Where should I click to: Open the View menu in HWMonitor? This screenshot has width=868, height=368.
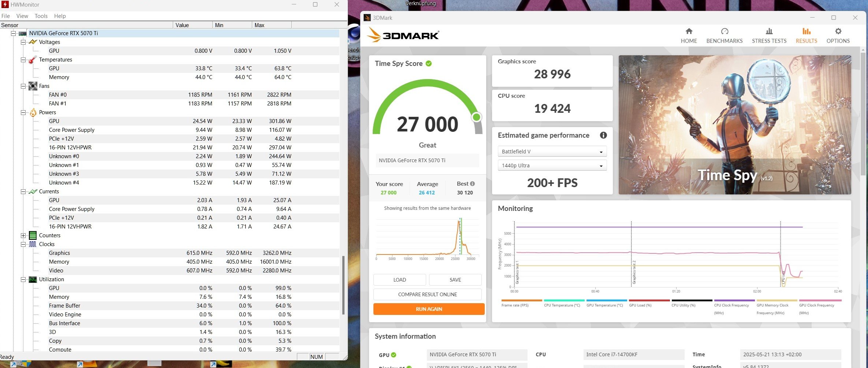coord(22,16)
